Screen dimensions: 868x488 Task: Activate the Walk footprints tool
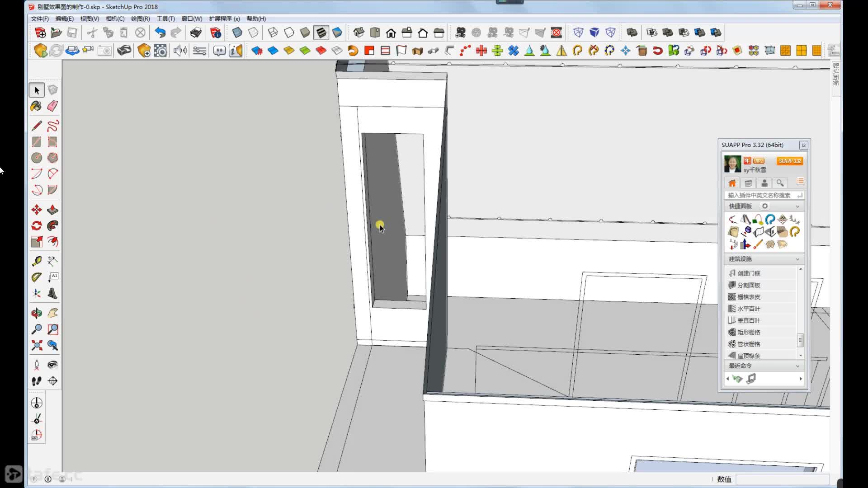[x=37, y=381]
